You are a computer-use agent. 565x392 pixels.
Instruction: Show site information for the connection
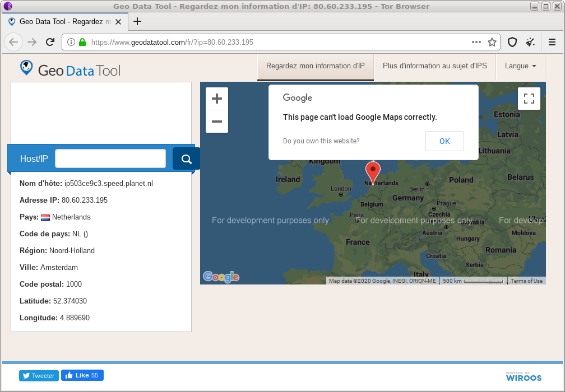71,42
